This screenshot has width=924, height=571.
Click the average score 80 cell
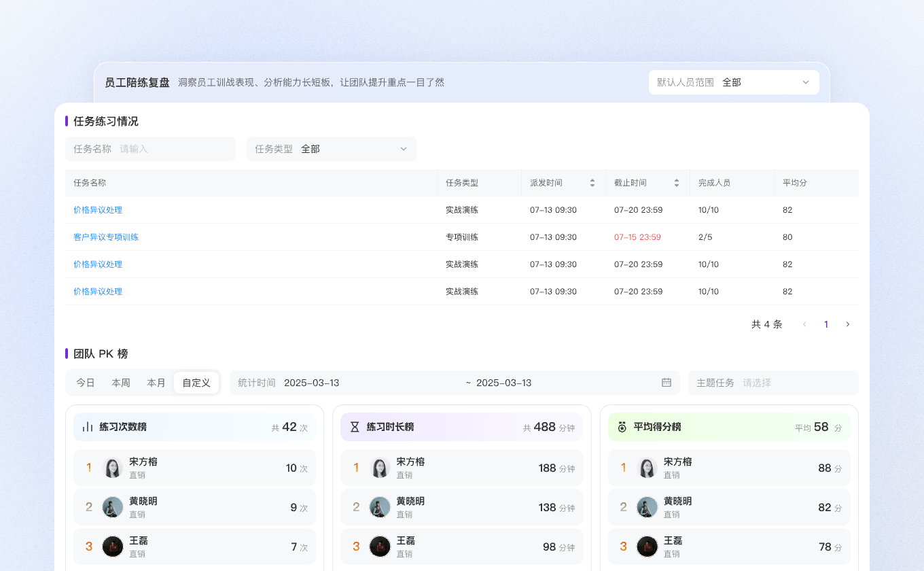787,237
